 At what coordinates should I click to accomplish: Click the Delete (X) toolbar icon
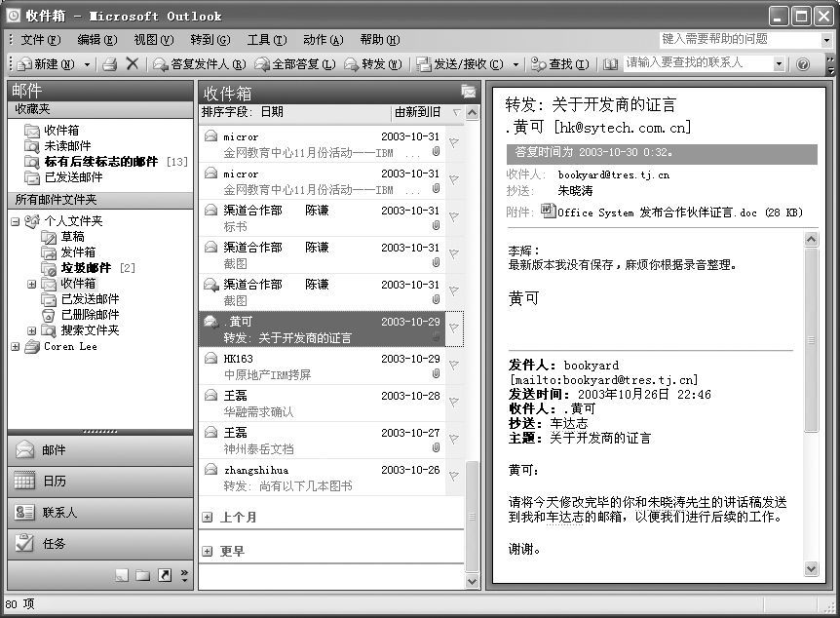coord(133,64)
